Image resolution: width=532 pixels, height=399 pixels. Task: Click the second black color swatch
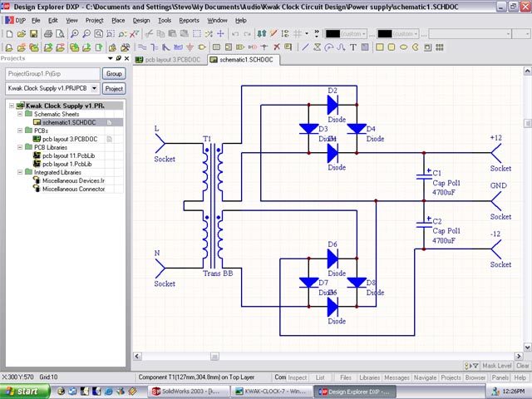tap(384, 33)
